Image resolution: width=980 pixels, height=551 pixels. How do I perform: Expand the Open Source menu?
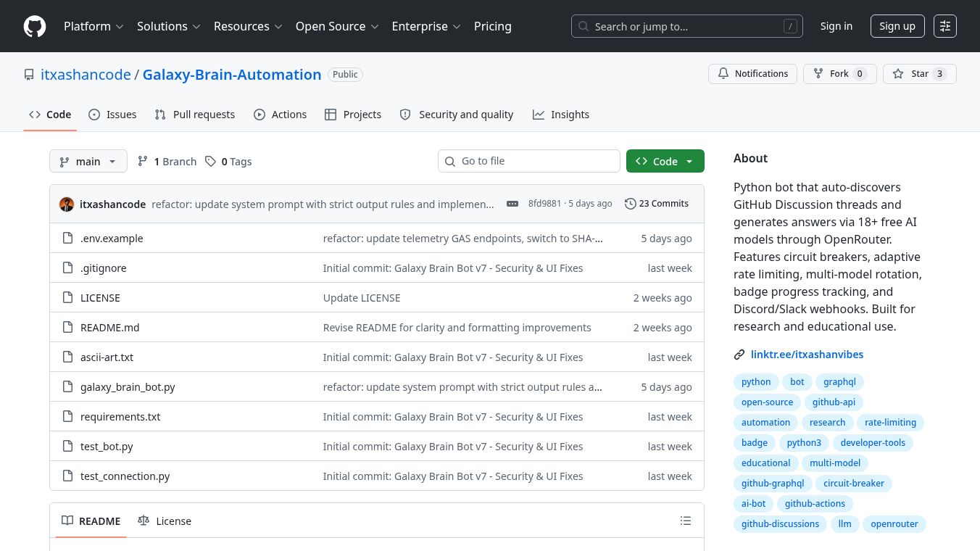(x=337, y=26)
